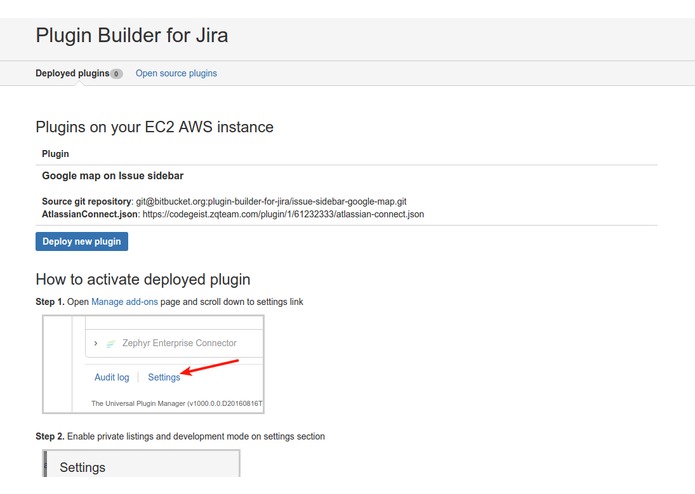Click the Plugin Builder for Jira title

point(132,35)
